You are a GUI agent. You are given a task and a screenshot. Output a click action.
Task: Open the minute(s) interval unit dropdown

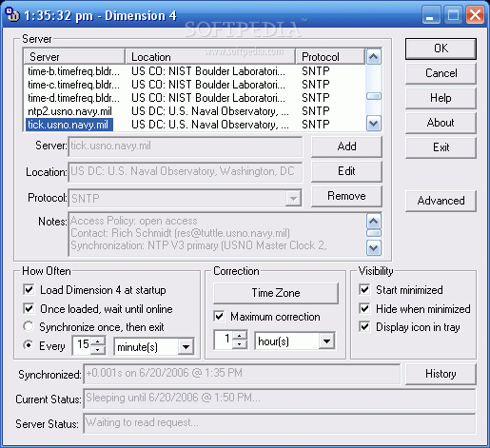186,346
